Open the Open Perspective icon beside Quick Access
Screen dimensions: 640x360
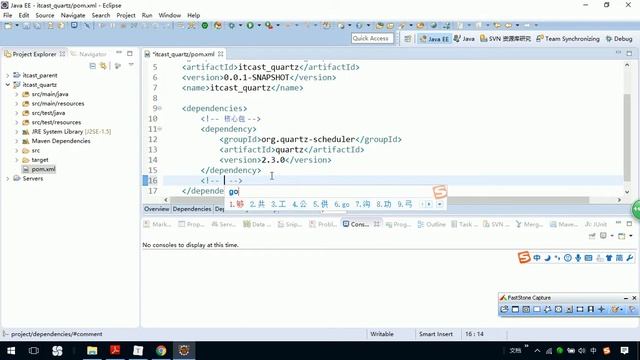[407, 39]
